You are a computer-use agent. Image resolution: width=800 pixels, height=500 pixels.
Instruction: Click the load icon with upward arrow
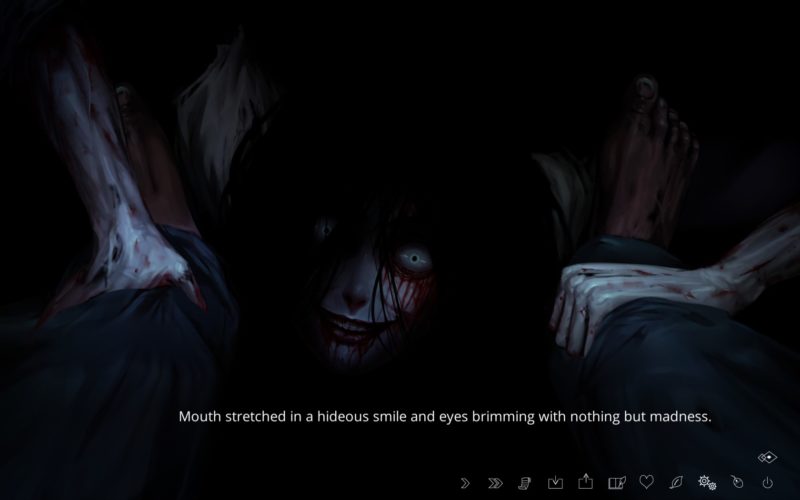click(x=585, y=481)
